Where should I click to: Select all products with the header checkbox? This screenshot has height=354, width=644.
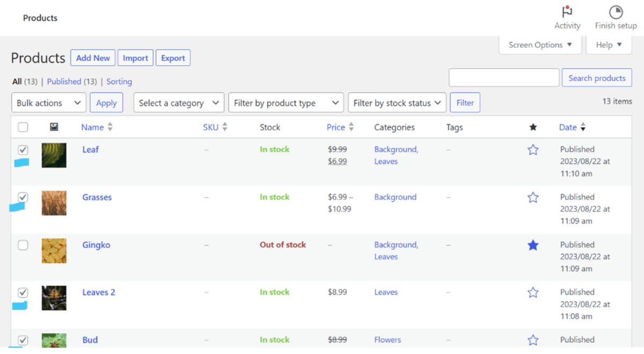[23, 127]
